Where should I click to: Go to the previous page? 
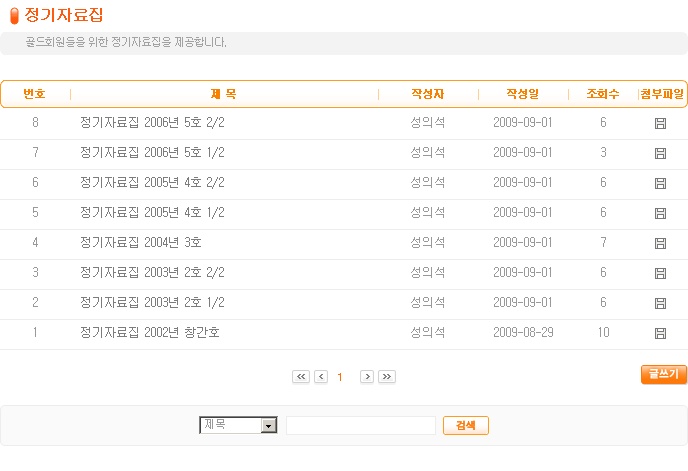point(321,376)
